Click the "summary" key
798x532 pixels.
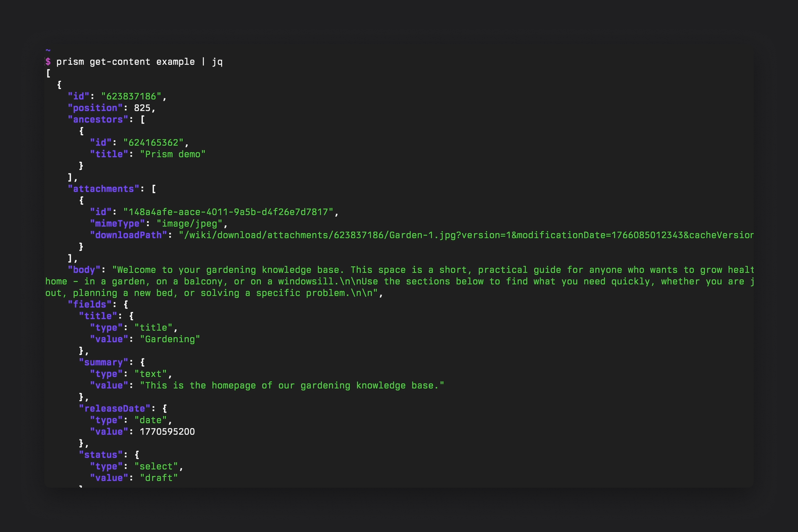(x=103, y=362)
